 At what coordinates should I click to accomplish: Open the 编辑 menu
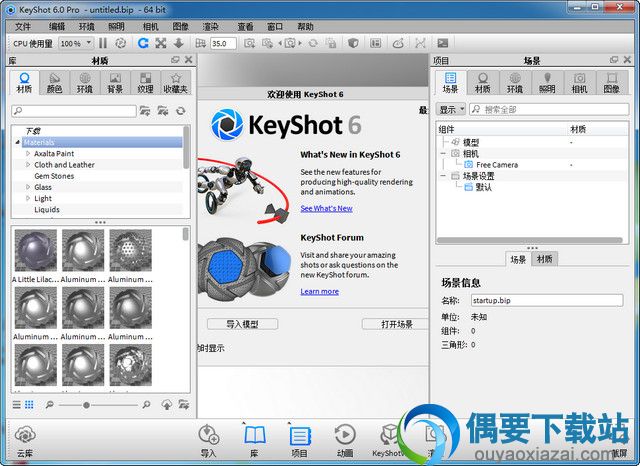57,27
